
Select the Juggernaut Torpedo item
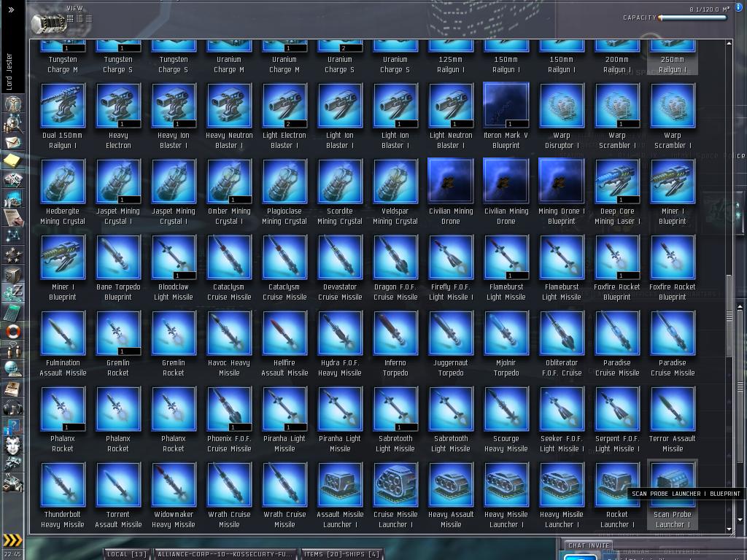click(x=451, y=344)
